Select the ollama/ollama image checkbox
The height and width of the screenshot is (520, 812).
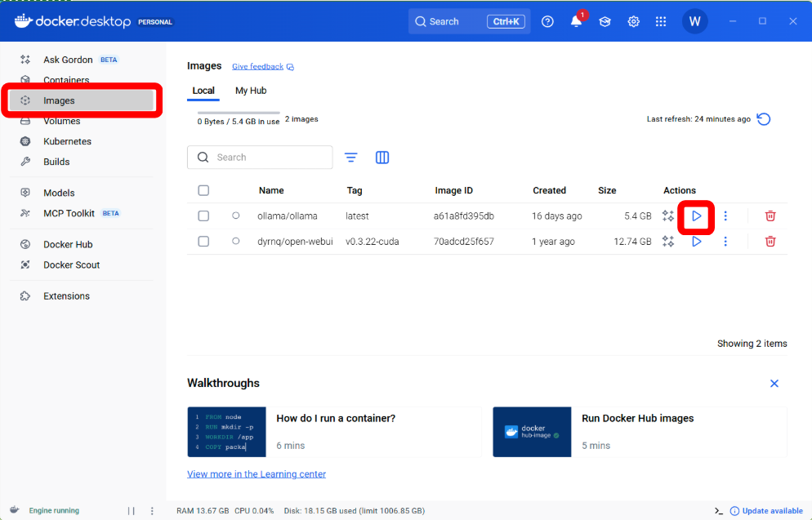coord(203,216)
